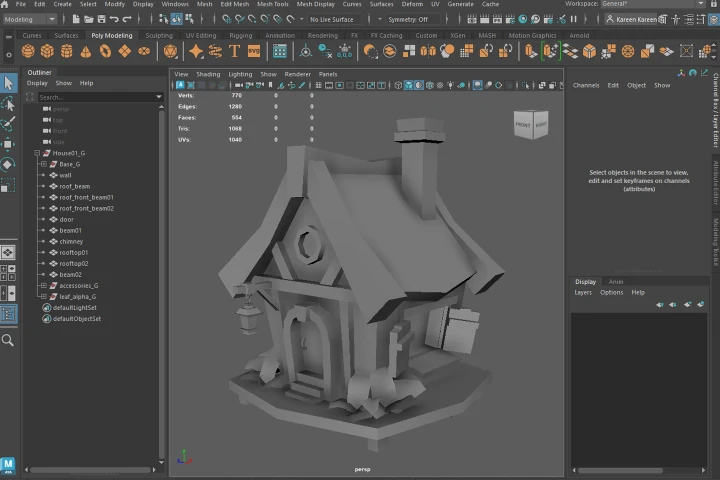
Task: Toggle the viewport grid display
Action: (x=318, y=85)
